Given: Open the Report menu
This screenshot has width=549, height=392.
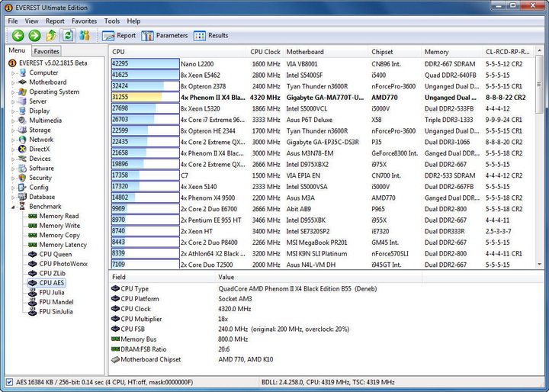Looking at the screenshot, I should [x=55, y=21].
